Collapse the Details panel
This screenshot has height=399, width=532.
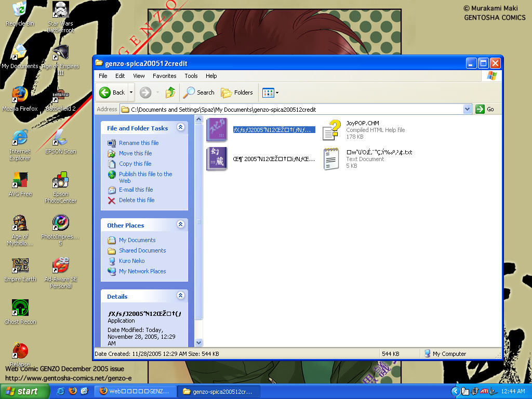coord(180,296)
